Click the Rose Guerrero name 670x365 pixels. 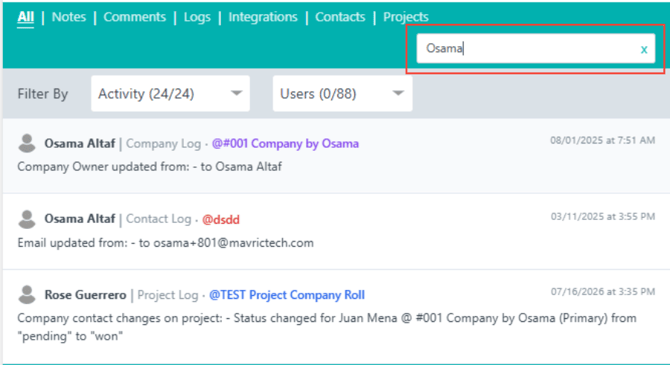(x=85, y=295)
